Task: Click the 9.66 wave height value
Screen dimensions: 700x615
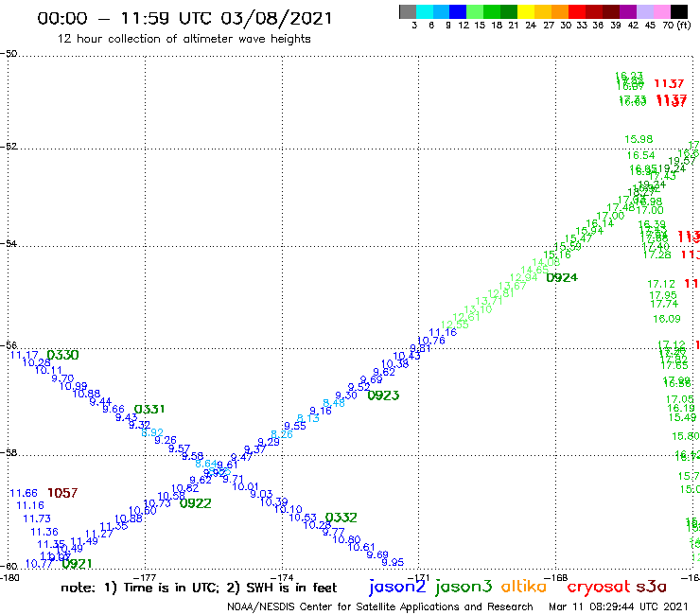Action: click(x=114, y=409)
